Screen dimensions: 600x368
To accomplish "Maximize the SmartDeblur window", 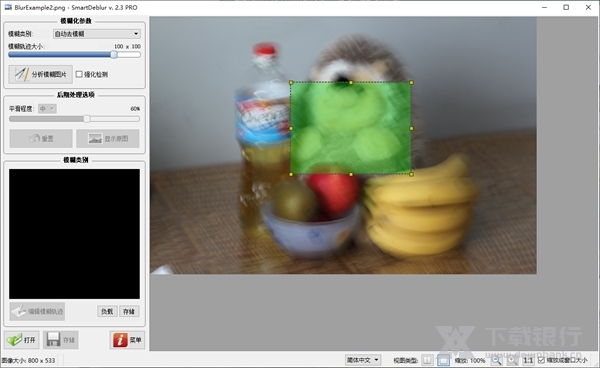I will click(566, 7).
